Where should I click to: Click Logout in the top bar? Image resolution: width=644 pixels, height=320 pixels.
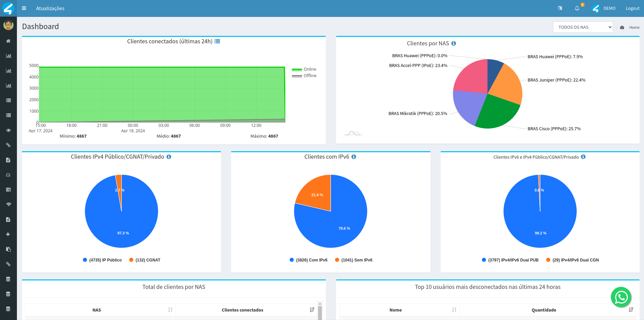(x=632, y=8)
